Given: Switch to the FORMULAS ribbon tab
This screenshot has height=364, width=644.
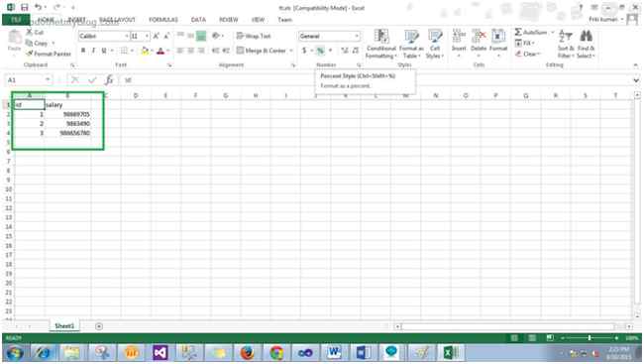Looking at the screenshot, I should pos(163,20).
